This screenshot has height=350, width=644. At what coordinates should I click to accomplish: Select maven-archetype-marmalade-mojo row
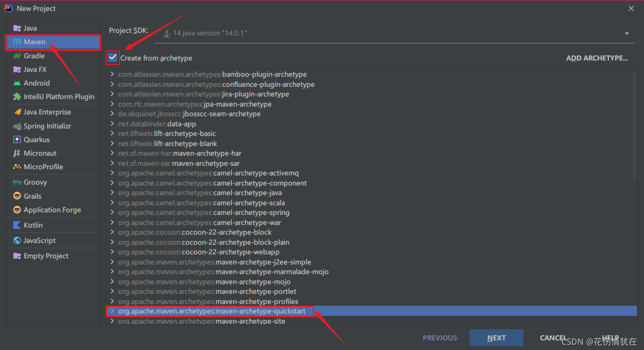(371, 272)
